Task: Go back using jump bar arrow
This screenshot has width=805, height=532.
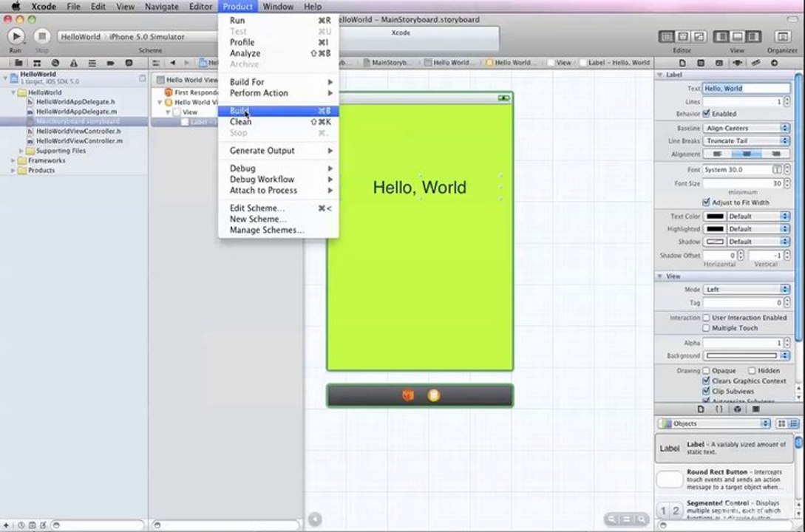Action: pyautogui.click(x=173, y=63)
